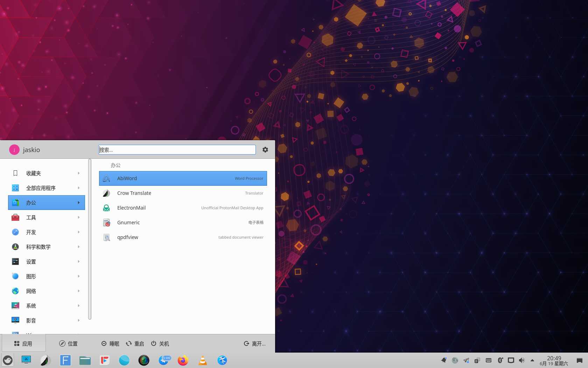
Task: Launch Gnumeric spreadsheet
Action: click(x=183, y=223)
